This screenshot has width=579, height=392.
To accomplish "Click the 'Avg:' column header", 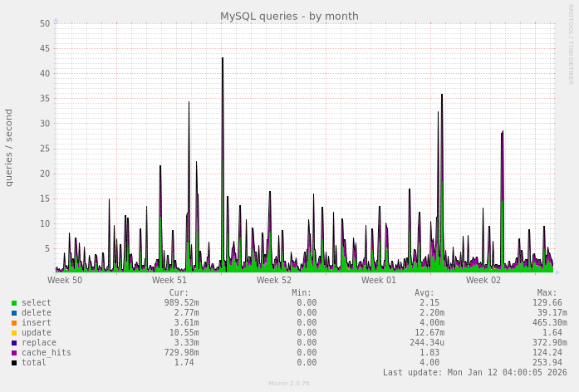I will tap(424, 292).
